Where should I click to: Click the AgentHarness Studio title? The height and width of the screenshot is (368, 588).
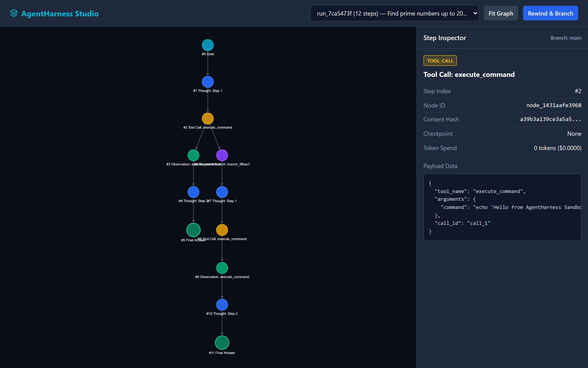(60, 13)
